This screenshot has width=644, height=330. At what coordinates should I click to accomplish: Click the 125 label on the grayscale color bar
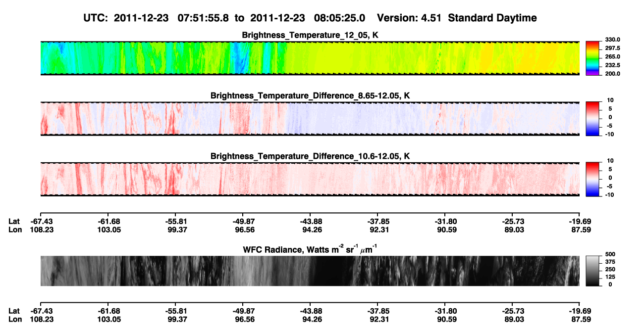pyautogui.click(x=610, y=277)
